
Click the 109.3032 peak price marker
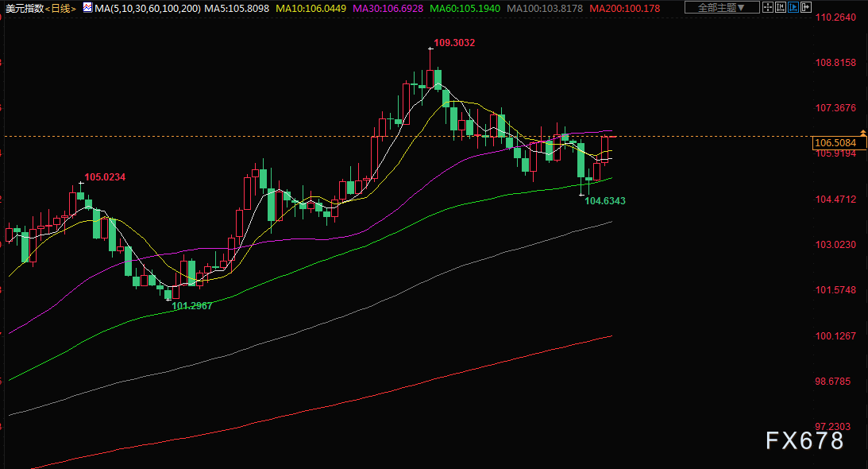pos(453,42)
